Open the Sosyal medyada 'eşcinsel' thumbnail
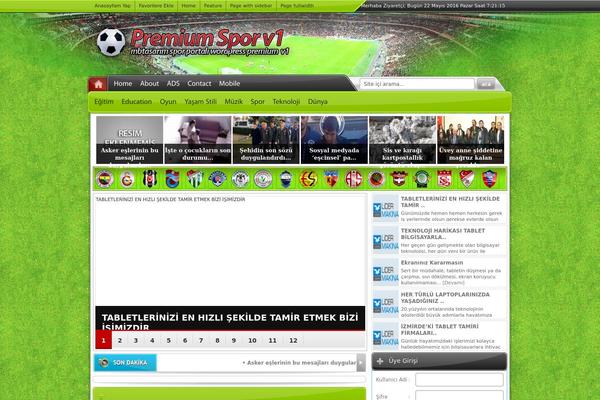Viewport: 600px width, 400px height. (x=334, y=140)
